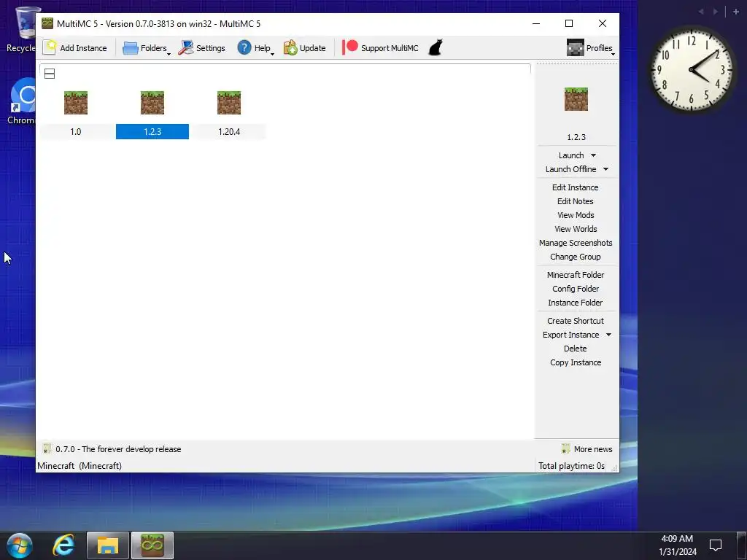The image size is (747, 560).
Task: Click the Minecraft (Minecraft) status bar text
Action: [79, 466]
